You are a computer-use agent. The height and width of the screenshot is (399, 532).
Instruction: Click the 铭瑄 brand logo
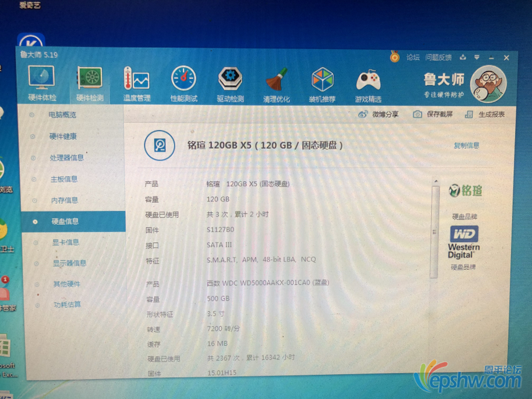point(465,190)
